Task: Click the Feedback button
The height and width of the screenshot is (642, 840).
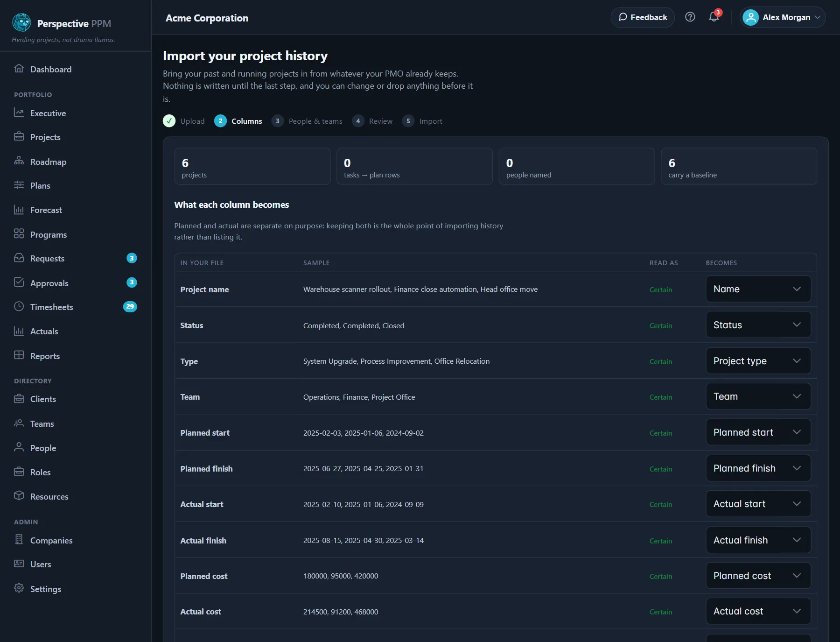Action: [x=643, y=17]
